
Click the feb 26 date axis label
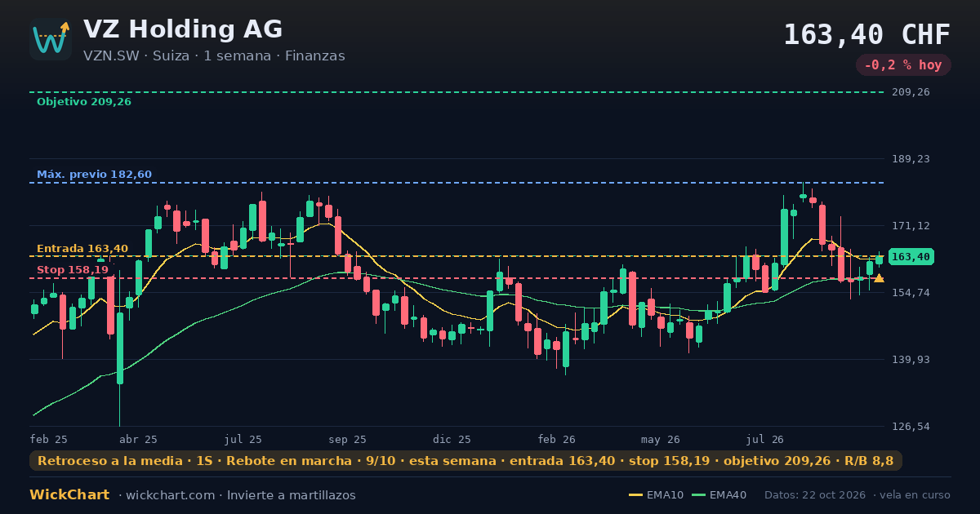tap(557, 439)
